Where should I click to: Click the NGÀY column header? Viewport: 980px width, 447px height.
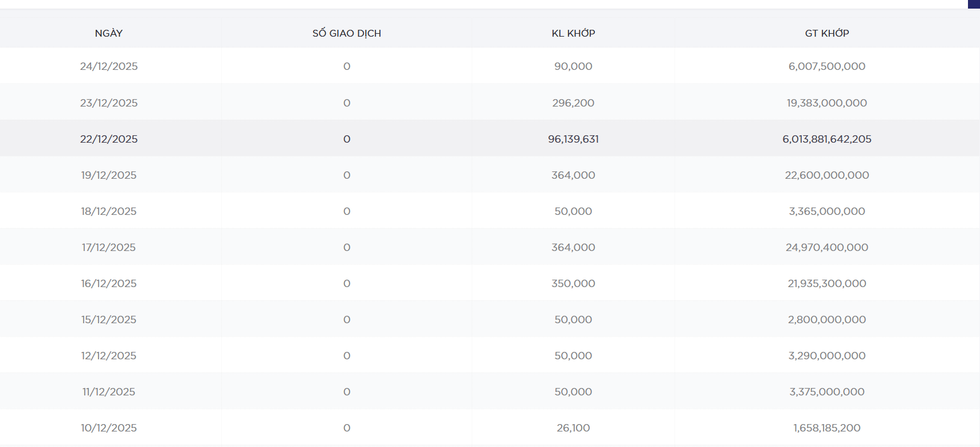109,33
